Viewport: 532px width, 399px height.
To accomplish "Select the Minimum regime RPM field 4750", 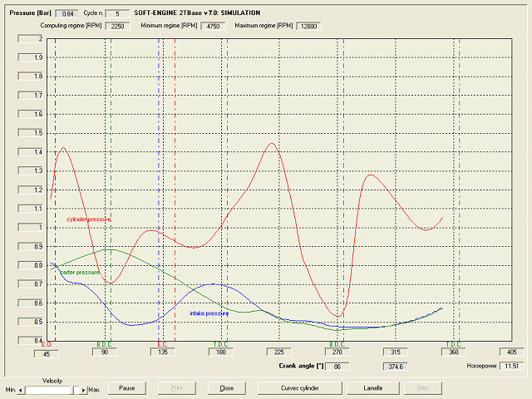I will click(x=213, y=26).
